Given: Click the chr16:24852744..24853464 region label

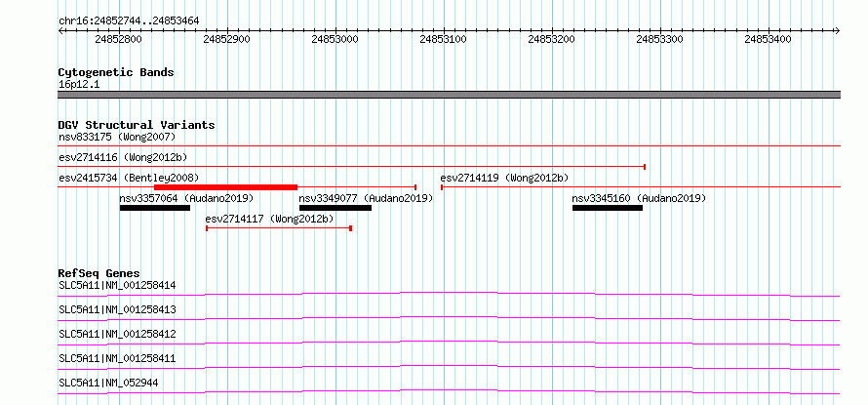Looking at the screenshot, I should tap(129, 20).
